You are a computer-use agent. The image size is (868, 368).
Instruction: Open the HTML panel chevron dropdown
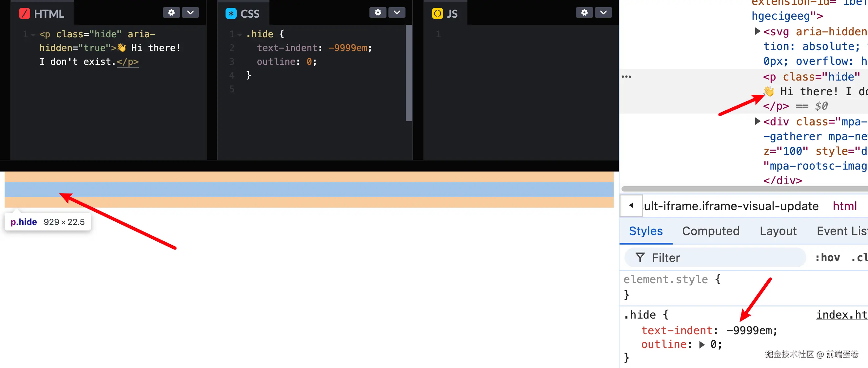coord(190,13)
